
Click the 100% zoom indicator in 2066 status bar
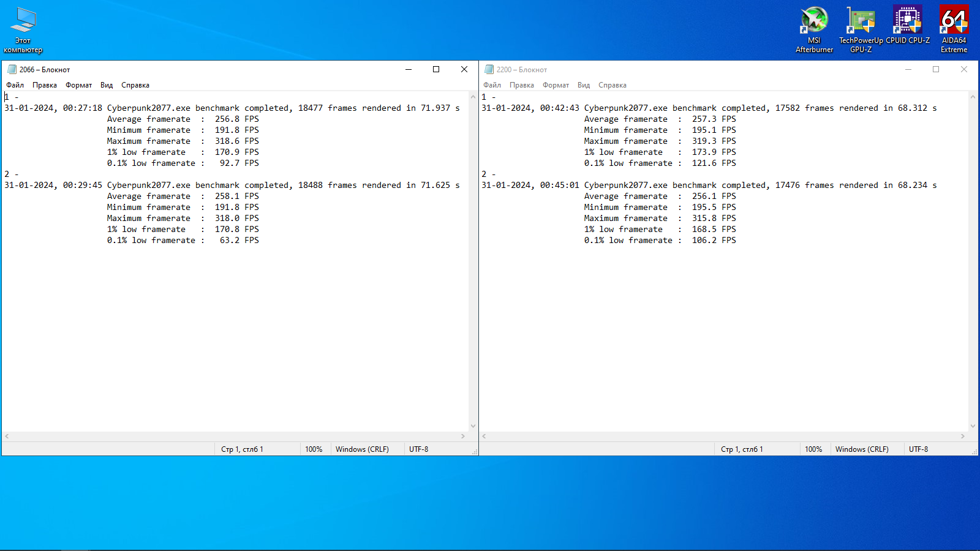314,449
